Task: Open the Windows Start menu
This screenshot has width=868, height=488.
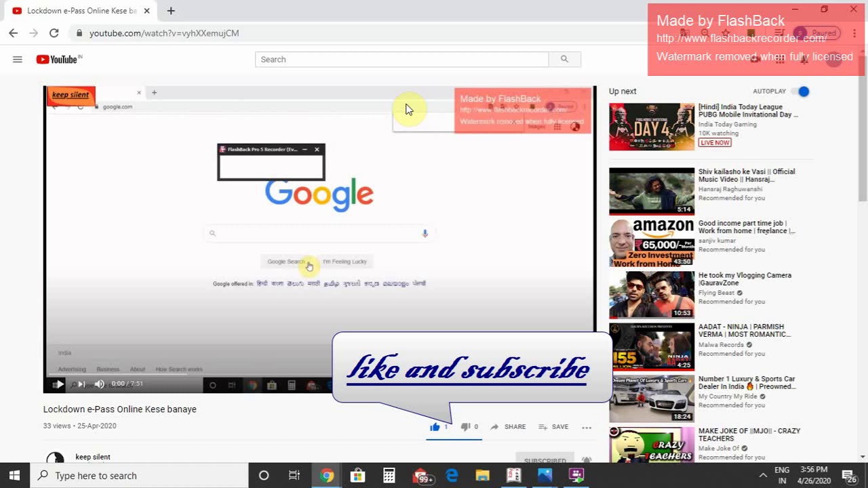Action: pos(15,476)
